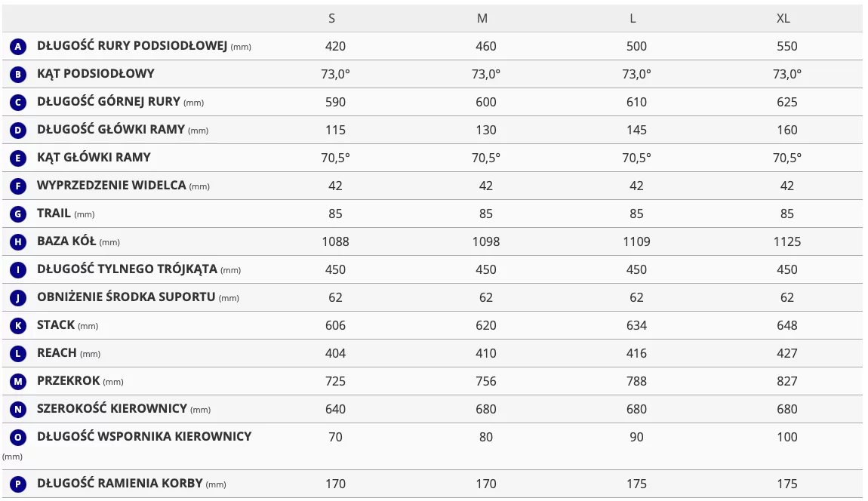Select the E badge next to Kąt główki ramy
Viewport: 868px width, 501px height.
click(x=18, y=158)
